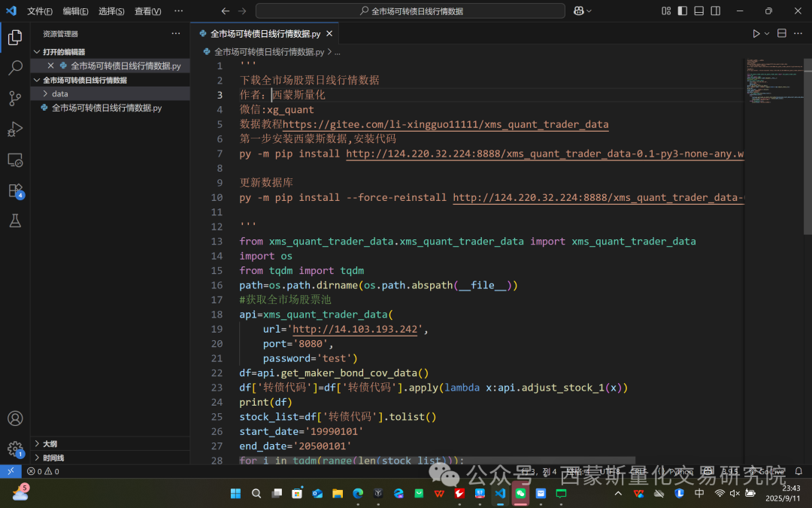Viewport: 812px width, 508px height.
Task: Show hidden system tray icons
Action: pyautogui.click(x=618, y=493)
